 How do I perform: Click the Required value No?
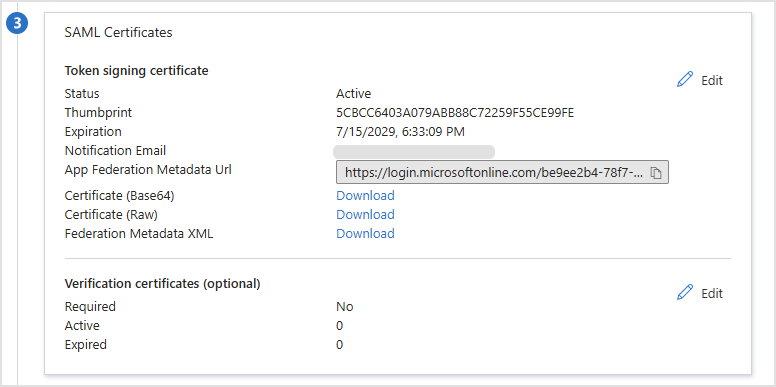[345, 306]
